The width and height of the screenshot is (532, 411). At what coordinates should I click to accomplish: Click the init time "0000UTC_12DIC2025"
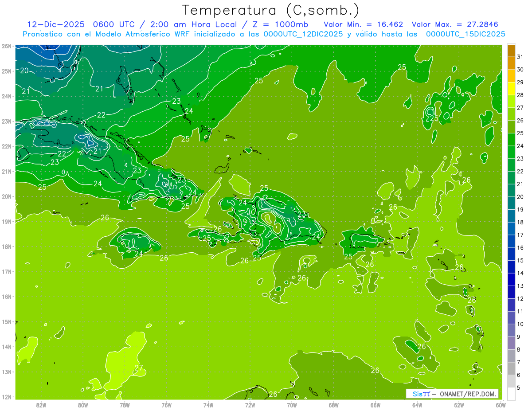303,34
